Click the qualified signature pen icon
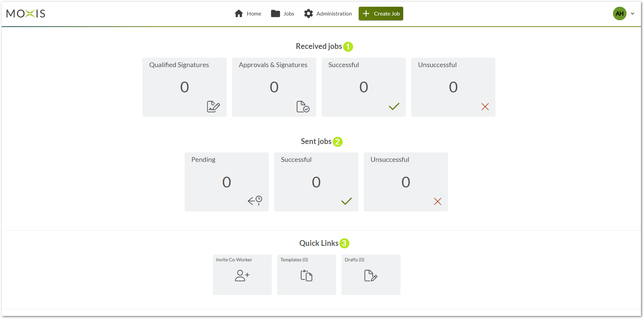Image resolution: width=644 pixels, height=319 pixels. [213, 107]
